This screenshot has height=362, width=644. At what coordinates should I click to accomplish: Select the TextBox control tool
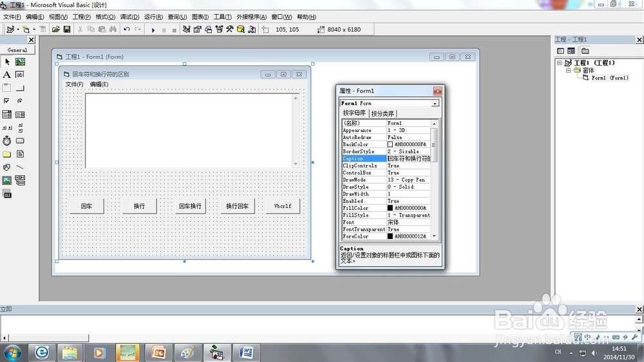(x=20, y=75)
